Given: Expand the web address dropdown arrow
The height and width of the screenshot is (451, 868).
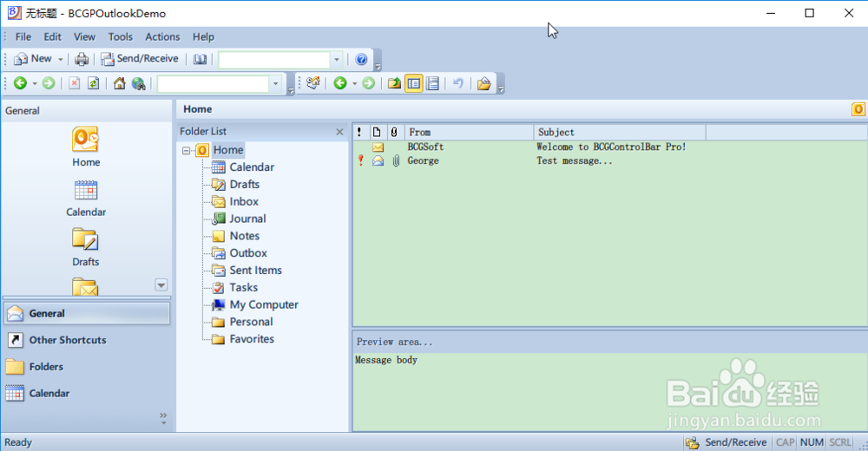Looking at the screenshot, I should coord(276,83).
